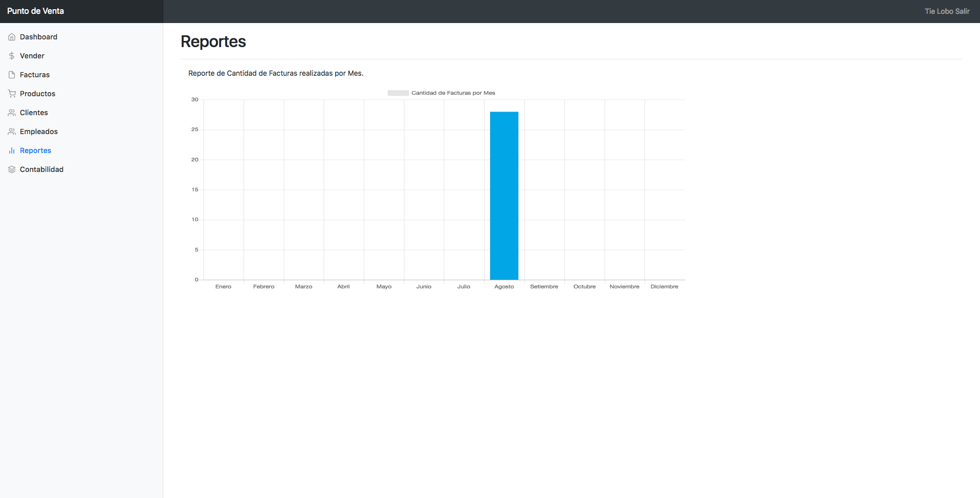
Task: Open the Facturas section
Action: click(35, 75)
